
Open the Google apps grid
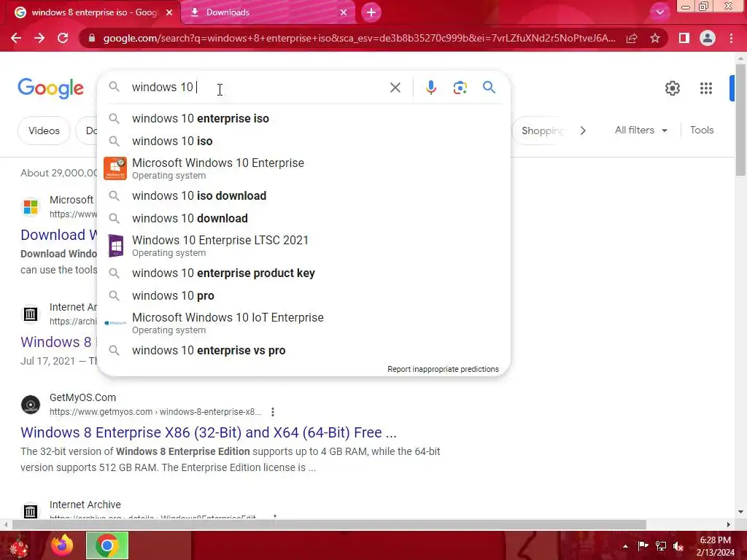click(x=706, y=88)
